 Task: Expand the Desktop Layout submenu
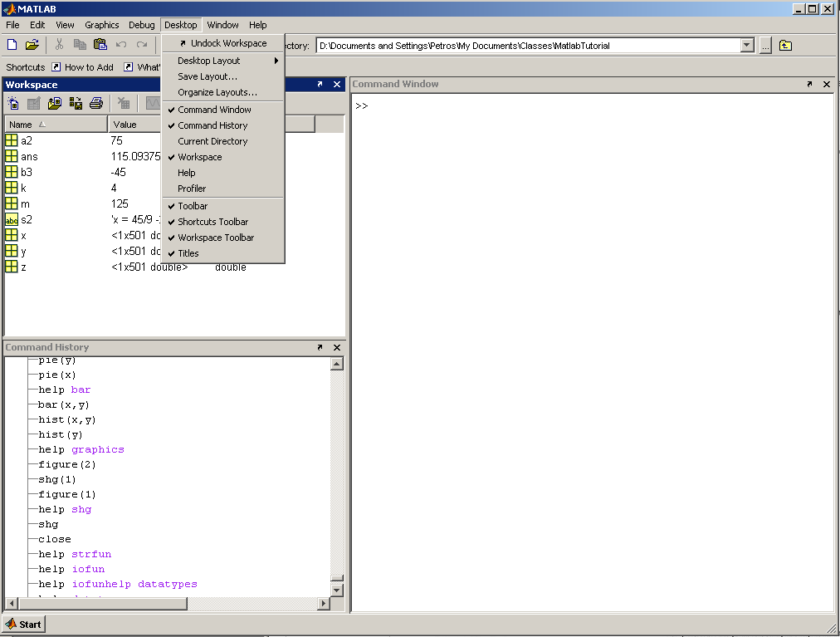click(222, 61)
